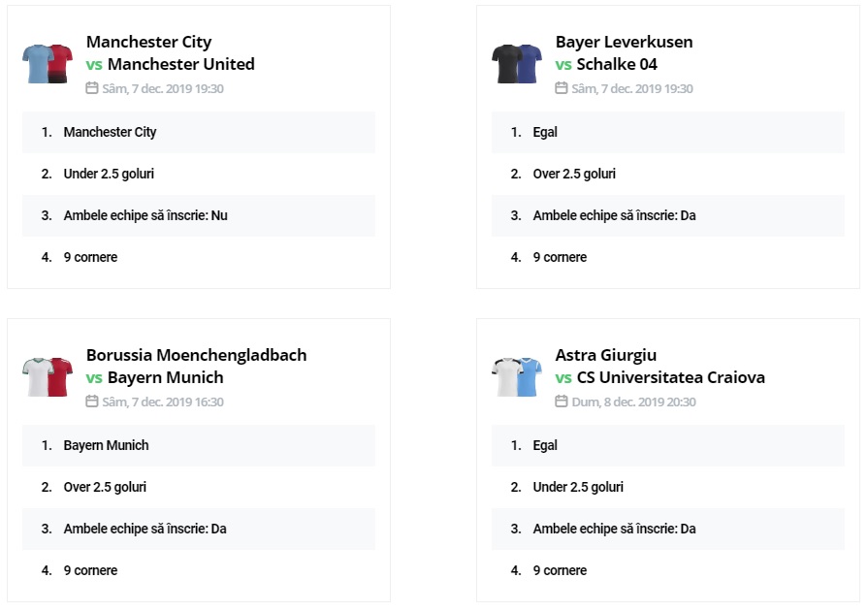Image resolution: width=868 pixels, height=611 pixels.
Task: Click the Manchester City vs United jersey icon
Action: pos(48,63)
